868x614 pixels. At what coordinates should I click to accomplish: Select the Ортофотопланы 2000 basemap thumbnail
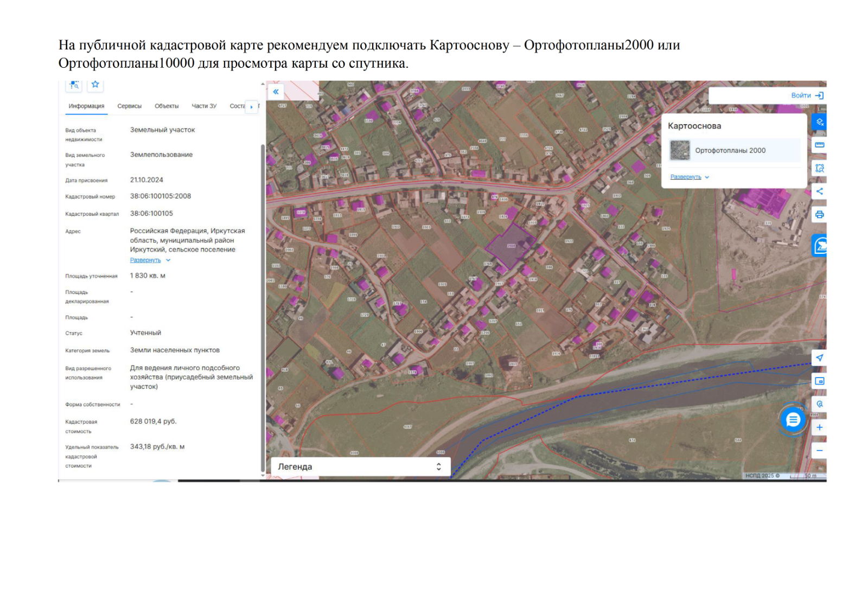pos(680,151)
